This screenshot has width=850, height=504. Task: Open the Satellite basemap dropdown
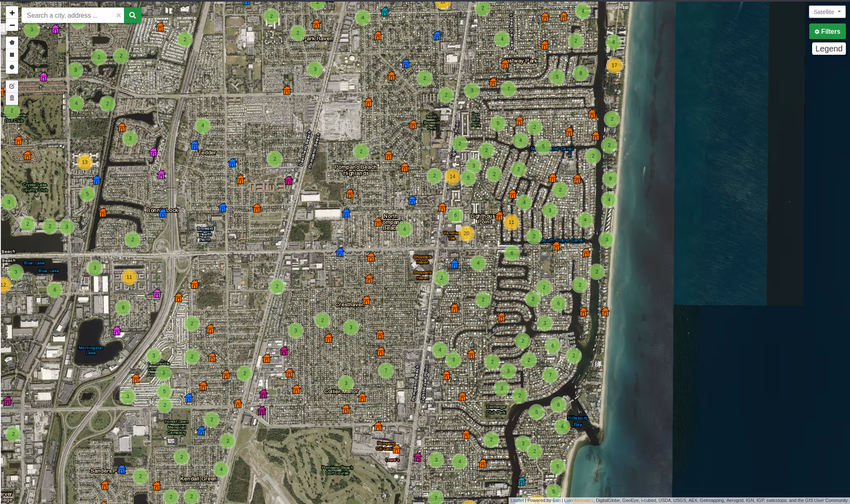827,12
